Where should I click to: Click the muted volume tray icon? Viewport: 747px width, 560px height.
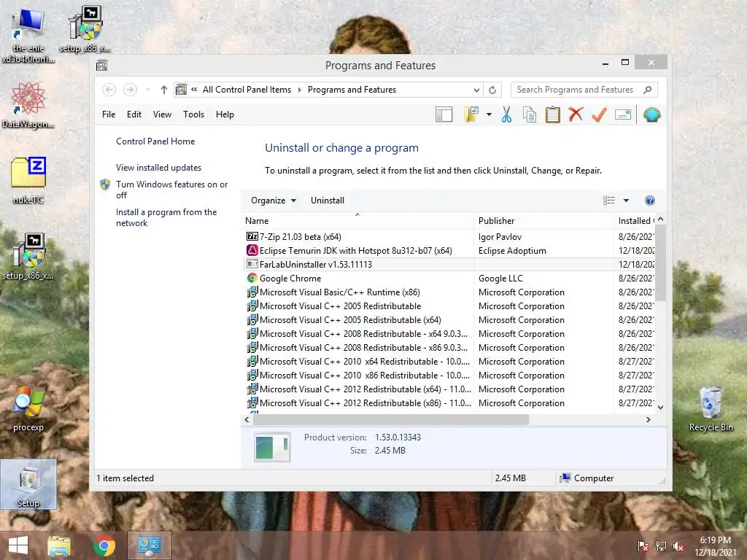[678, 546]
